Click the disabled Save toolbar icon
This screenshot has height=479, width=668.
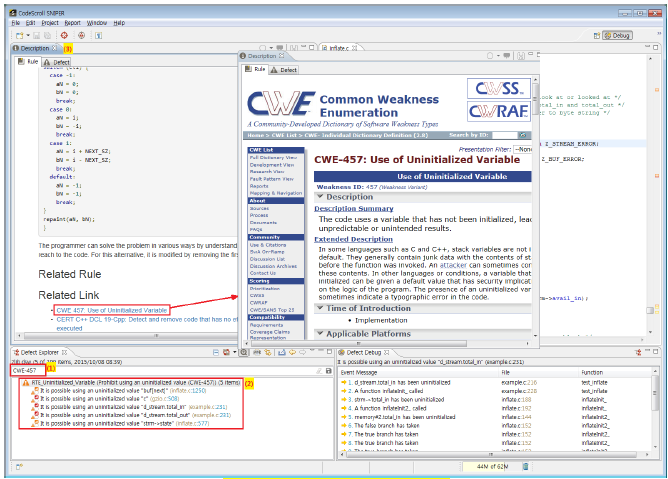tap(37, 35)
